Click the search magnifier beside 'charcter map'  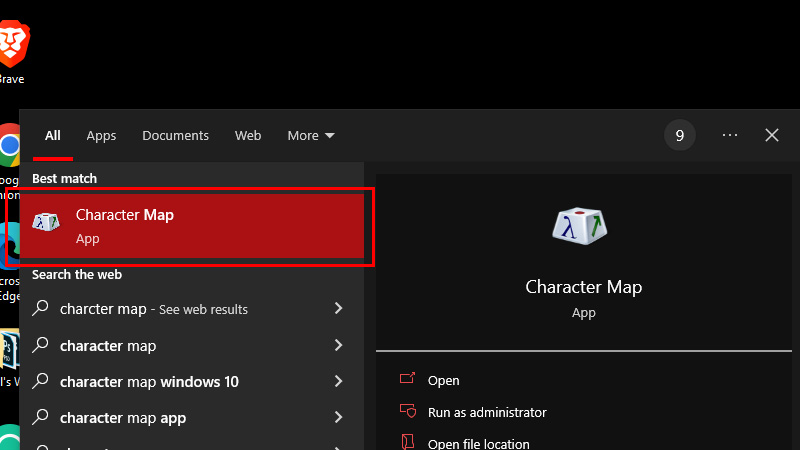[40, 308]
